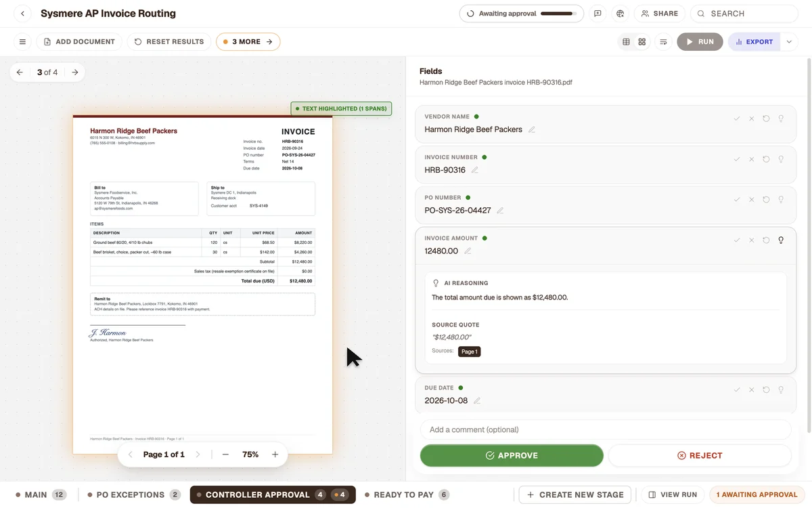This screenshot has width=812, height=508.
Task: Open the comment bubble icon beside Awaiting approval
Action: click(x=597, y=14)
